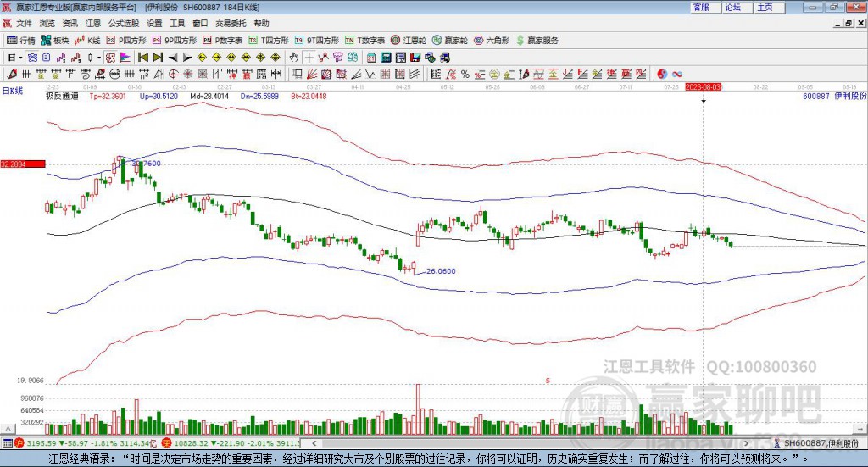Open the 江恩轮 wheel tool
This screenshot has height=467, width=868.
coord(409,41)
